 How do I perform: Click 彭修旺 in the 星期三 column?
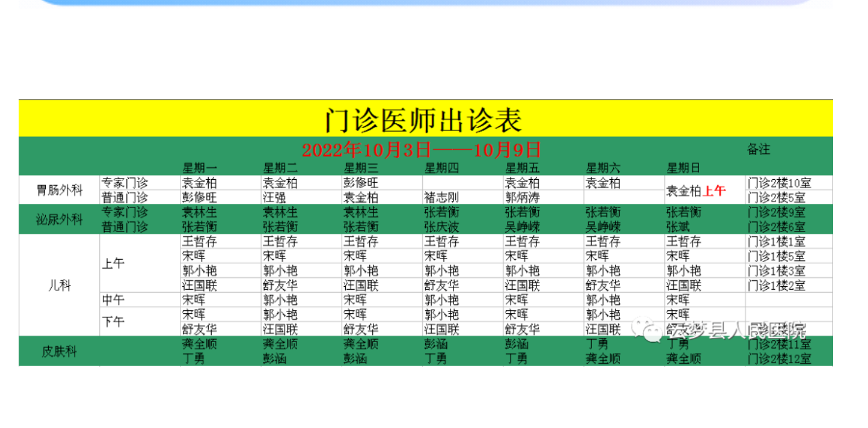(x=362, y=183)
